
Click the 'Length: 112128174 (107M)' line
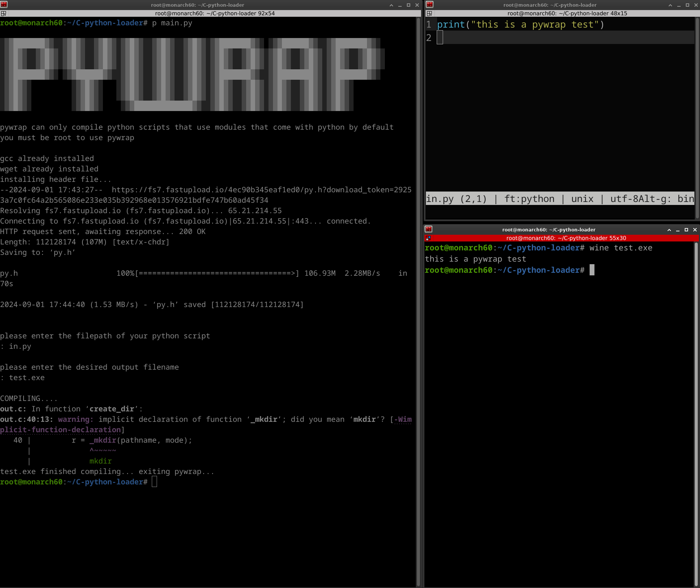tap(85, 242)
